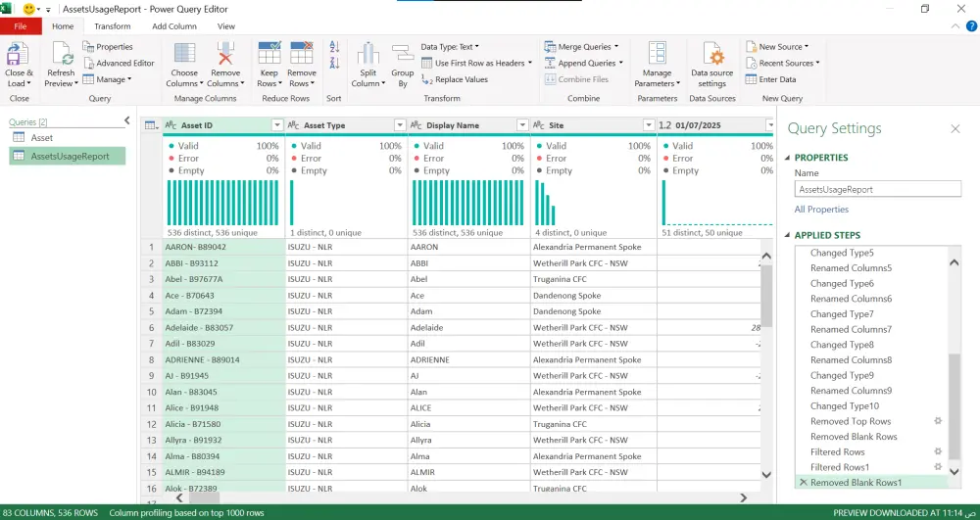Open the Data Type: Text dropdown
The width and height of the screenshot is (980, 520).
pyautogui.click(x=450, y=47)
